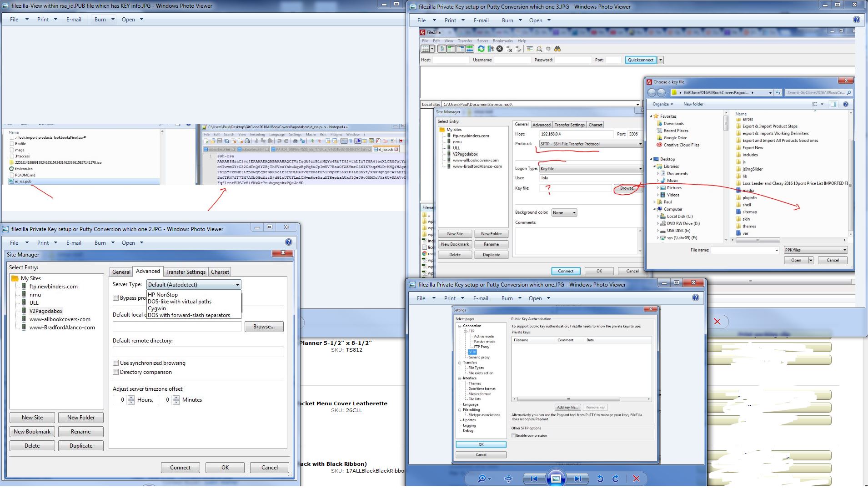Open the Background color None dropdown
Image resolution: width=868 pixels, height=494 pixels.
[x=564, y=212]
